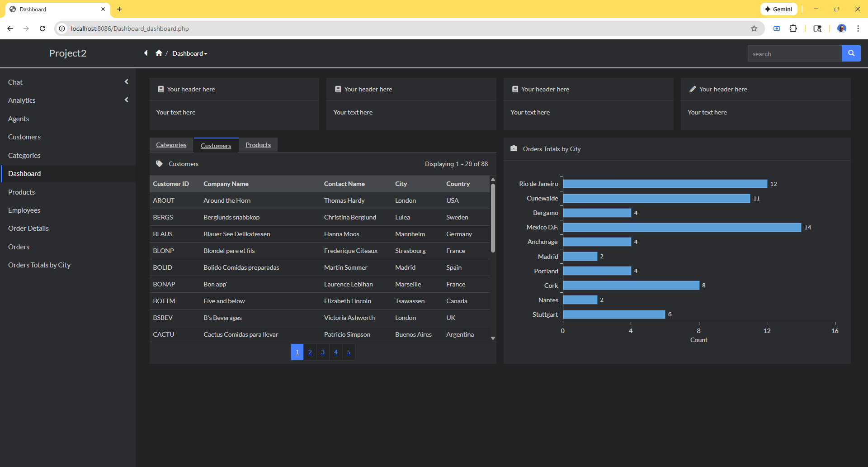The width and height of the screenshot is (868, 467).
Task: Expand the Chat sidebar menu chevron
Action: 127,82
